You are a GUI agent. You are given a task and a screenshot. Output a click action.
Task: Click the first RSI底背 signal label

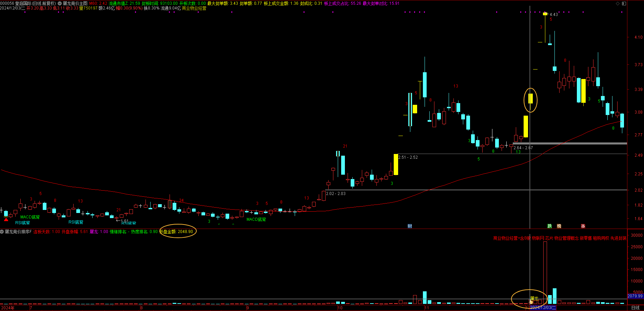pyautogui.click(x=23, y=223)
